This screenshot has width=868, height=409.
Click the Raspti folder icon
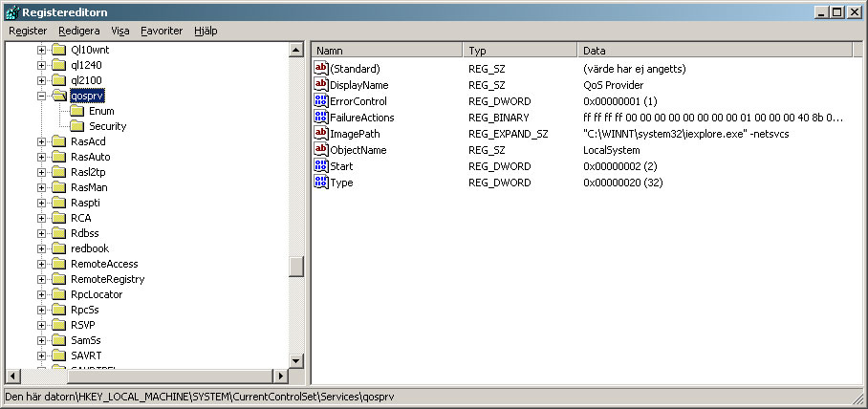tap(58, 203)
